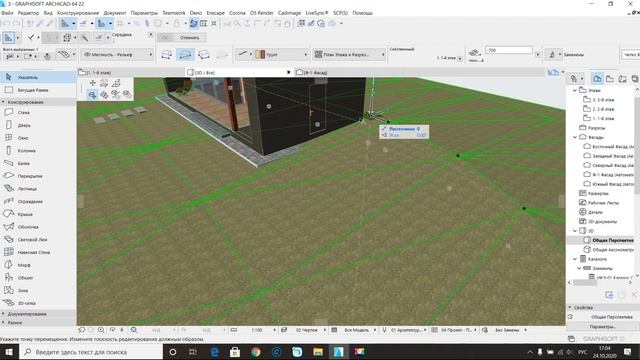Viewport: 640px width, 360px height.
Task: Click the Грунт material color swatch
Action: pos(260,54)
